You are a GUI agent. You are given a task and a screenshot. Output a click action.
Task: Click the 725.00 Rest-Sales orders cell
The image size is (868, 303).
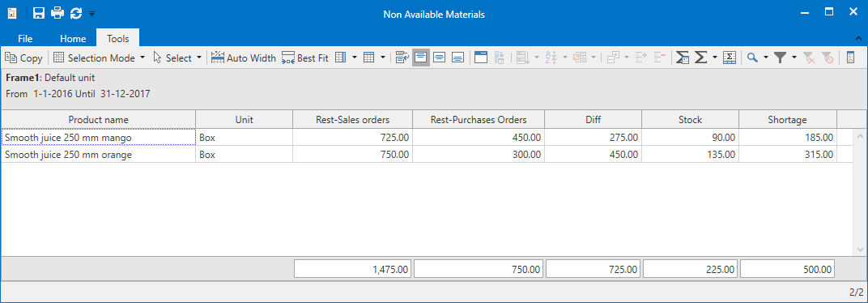(353, 138)
